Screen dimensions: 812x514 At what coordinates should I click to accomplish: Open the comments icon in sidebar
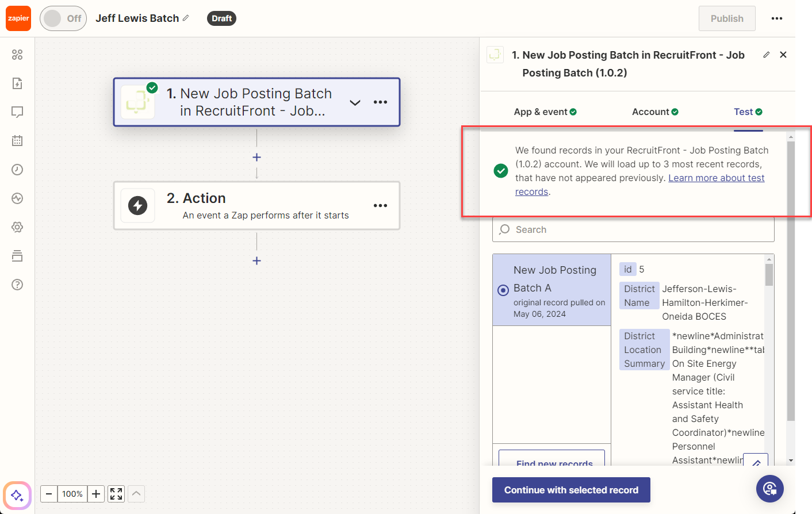[17, 112]
